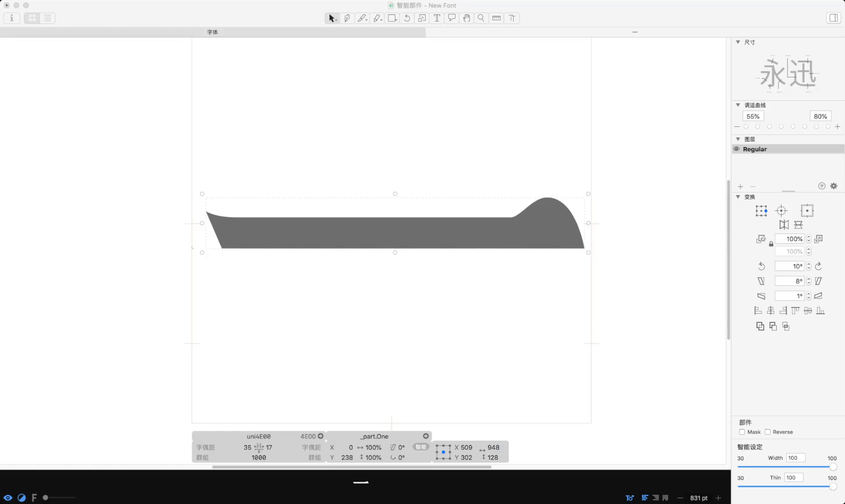This screenshot has height=504, width=845.
Task: Adjust the Width smart setting slider
Action: tap(833, 467)
